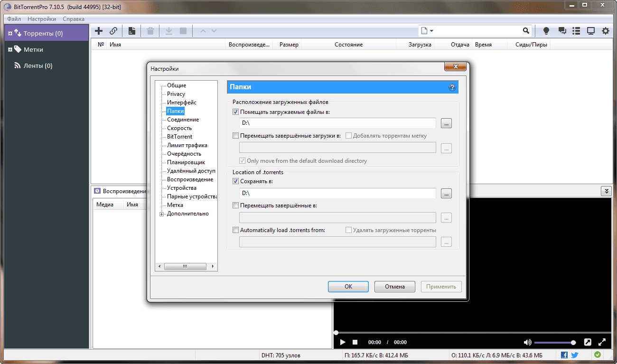Click the Отмена button

(x=395, y=287)
